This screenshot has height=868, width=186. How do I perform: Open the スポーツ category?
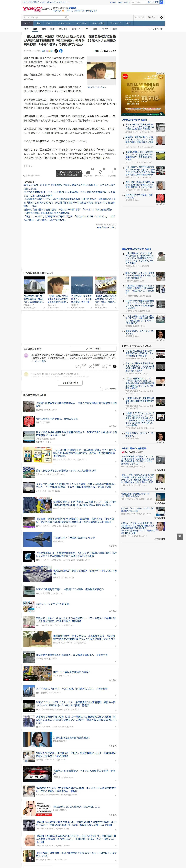(x=76, y=29)
